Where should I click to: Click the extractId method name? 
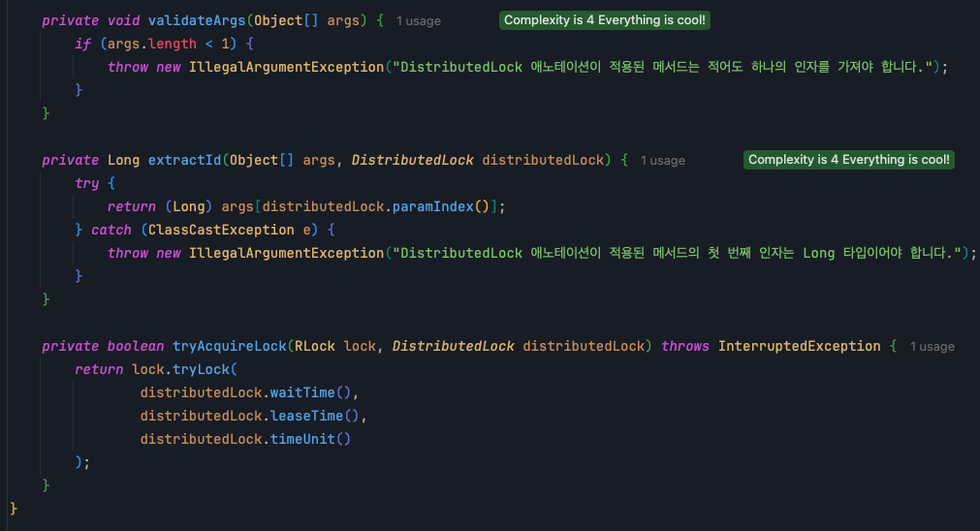click(x=184, y=160)
